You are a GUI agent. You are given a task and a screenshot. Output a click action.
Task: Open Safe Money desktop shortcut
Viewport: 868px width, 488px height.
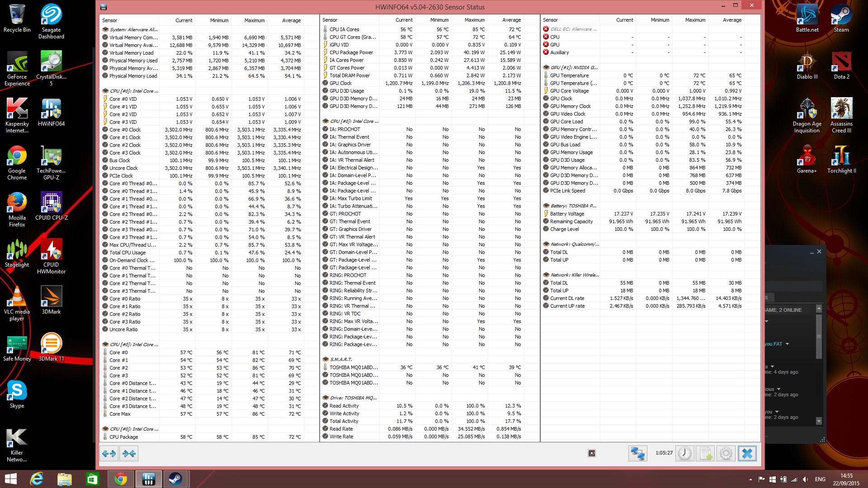click(17, 347)
